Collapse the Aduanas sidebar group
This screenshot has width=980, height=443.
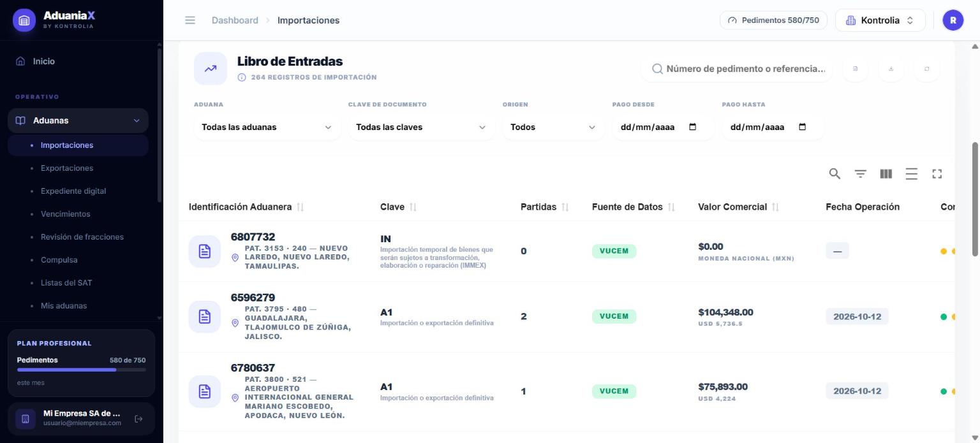tap(78, 120)
